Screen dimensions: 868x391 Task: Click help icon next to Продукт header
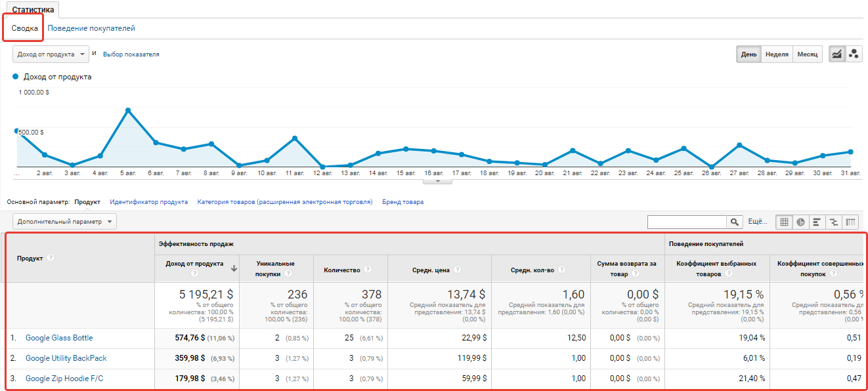tap(51, 258)
